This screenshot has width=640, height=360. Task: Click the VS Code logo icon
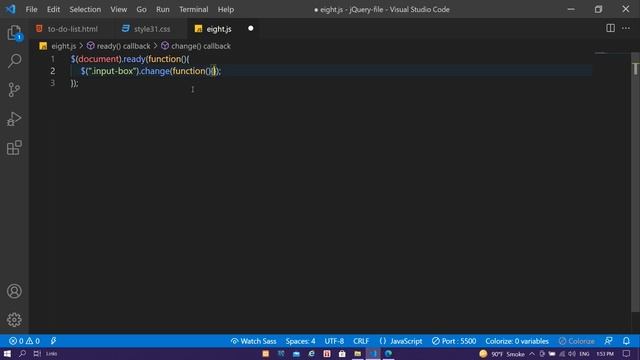coord(10,9)
